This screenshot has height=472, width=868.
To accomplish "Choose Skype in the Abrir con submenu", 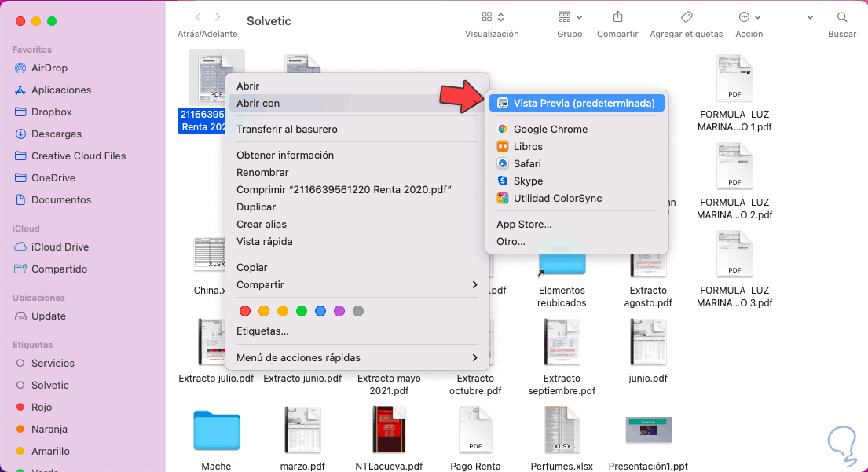I will click(x=577, y=181).
